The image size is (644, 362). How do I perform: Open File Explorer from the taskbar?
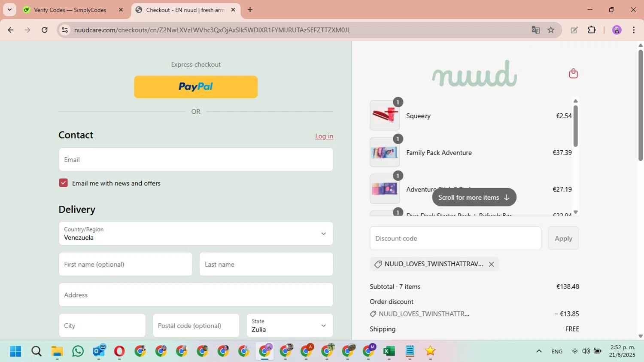[57, 351]
